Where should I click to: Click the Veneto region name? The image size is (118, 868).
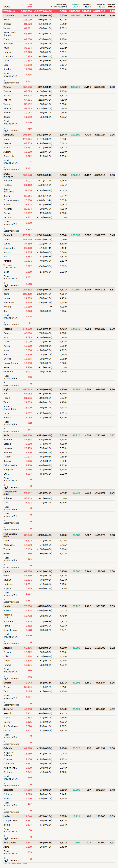pyautogui.click(x=7, y=87)
